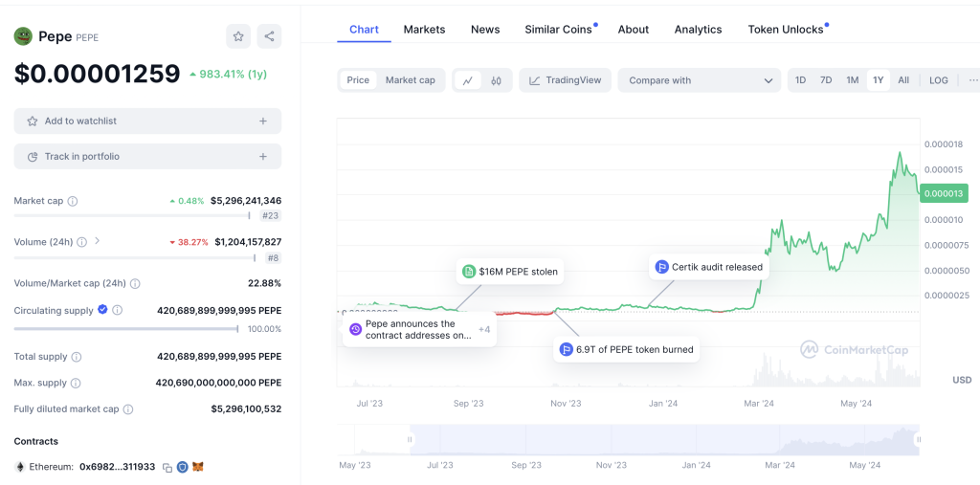
Task: Open the Compare with dropdown
Action: click(x=700, y=80)
